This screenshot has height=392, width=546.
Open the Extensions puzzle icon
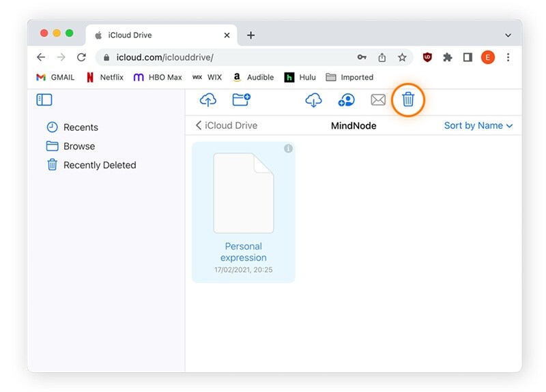pyautogui.click(x=448, y=57)
